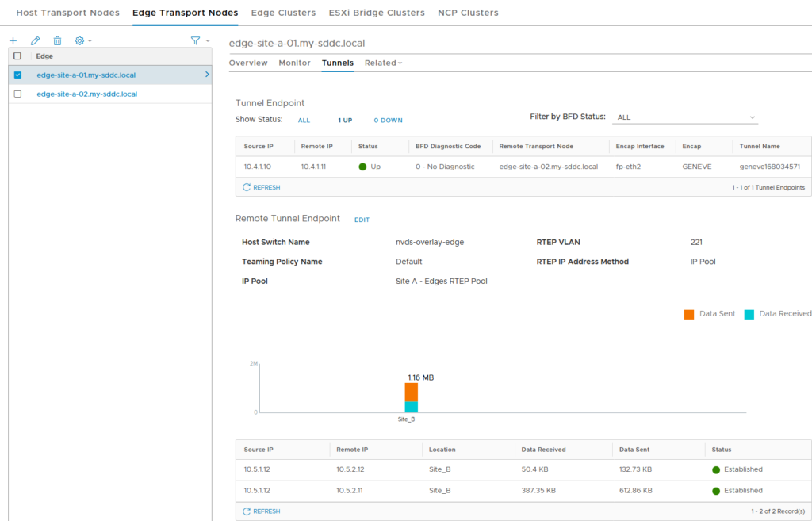Viewport: 812px width, 521px height.
Task: Switch to Overview sub-tab
Action: coord(248,63)
